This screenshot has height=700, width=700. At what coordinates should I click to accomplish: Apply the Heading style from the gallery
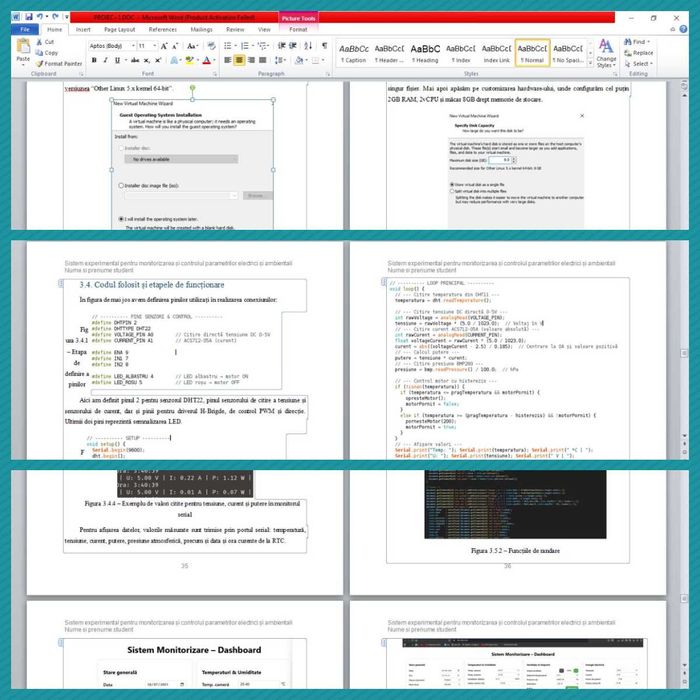(425, 53)
